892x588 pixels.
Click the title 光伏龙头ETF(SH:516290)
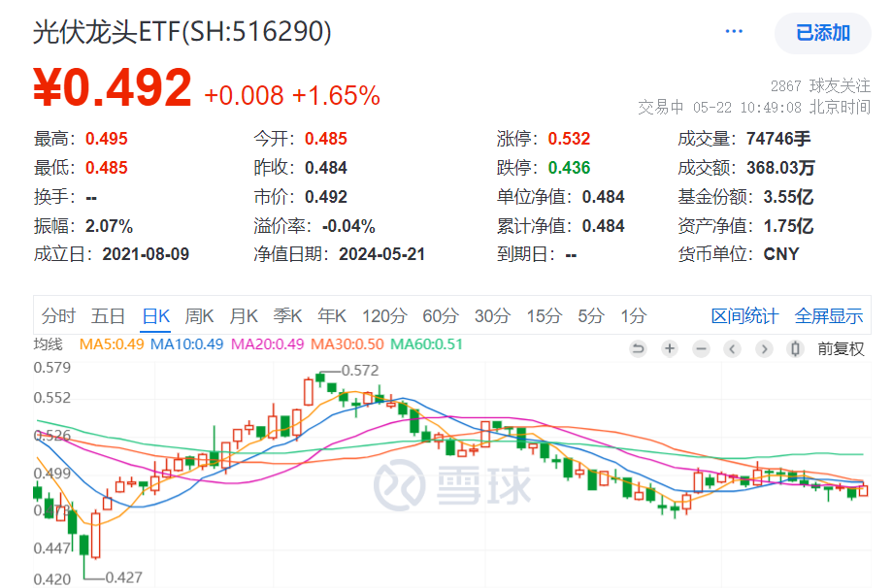(182, 31)
